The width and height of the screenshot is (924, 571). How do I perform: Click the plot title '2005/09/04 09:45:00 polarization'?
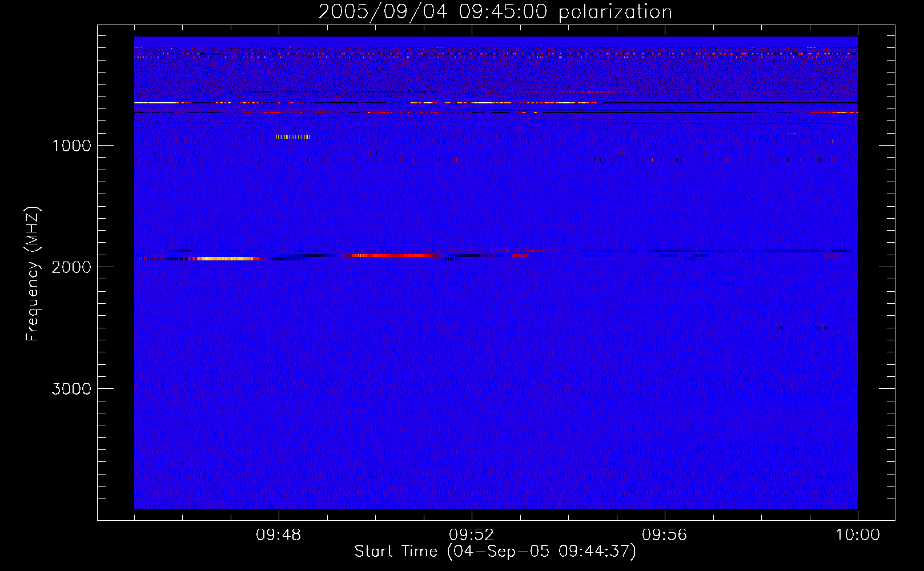click(495, 12)
